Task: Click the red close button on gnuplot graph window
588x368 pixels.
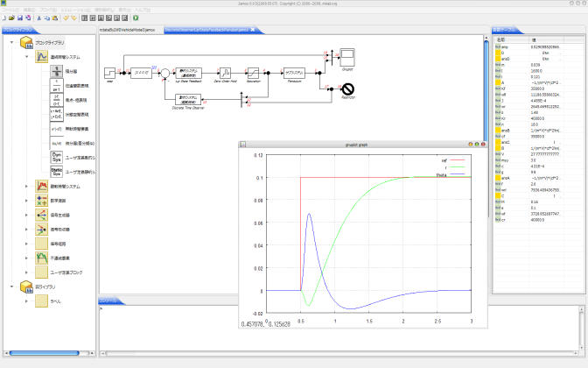Action: click(x=482, y=143)
